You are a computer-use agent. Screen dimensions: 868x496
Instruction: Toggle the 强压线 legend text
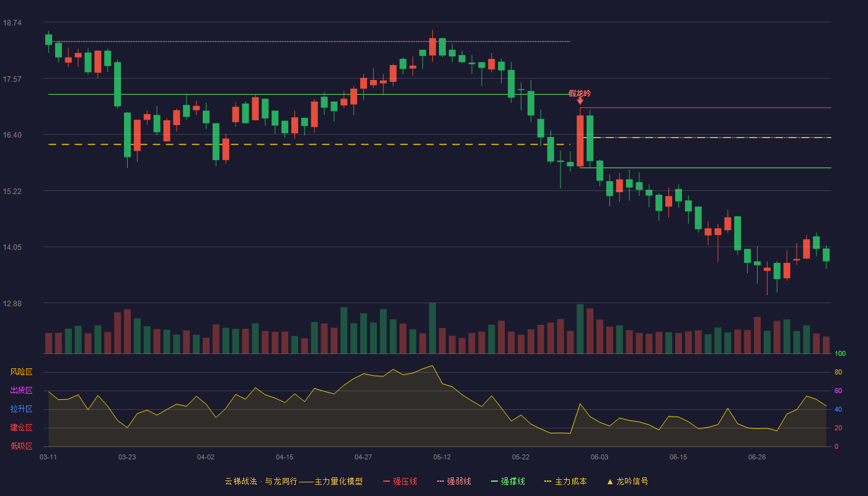pos(405,481)
